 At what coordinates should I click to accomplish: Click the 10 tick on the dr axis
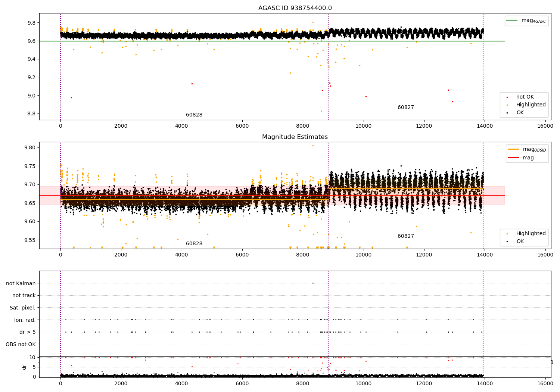click(32, 357)
